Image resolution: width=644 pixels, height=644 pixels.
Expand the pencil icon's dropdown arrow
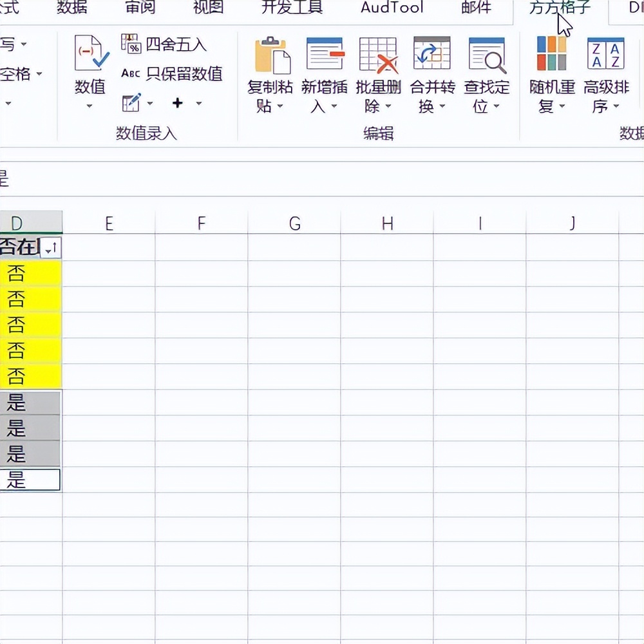[x=150, y=104]
